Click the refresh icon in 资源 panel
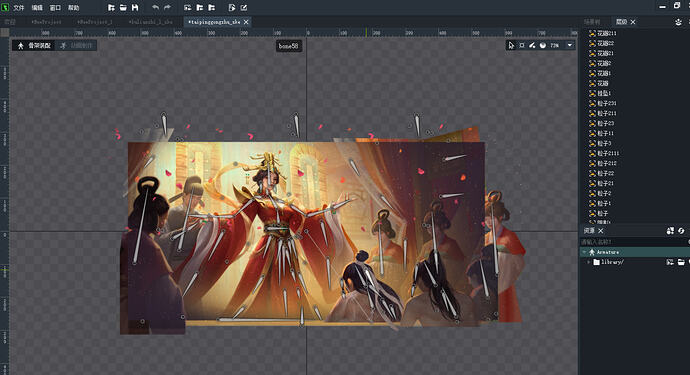Viewport: 690px width, 375px height. pos(681,231)
